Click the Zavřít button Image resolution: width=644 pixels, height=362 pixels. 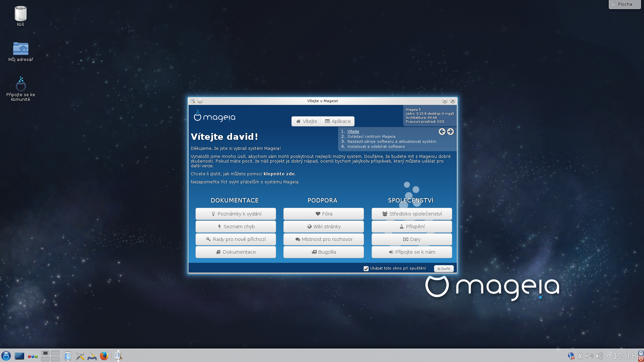(x=444, y=268)
